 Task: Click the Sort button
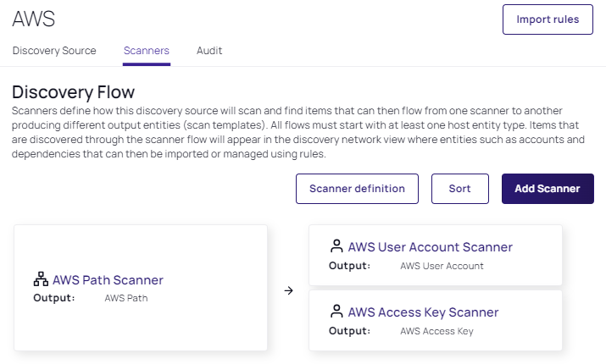coord(460,189)
